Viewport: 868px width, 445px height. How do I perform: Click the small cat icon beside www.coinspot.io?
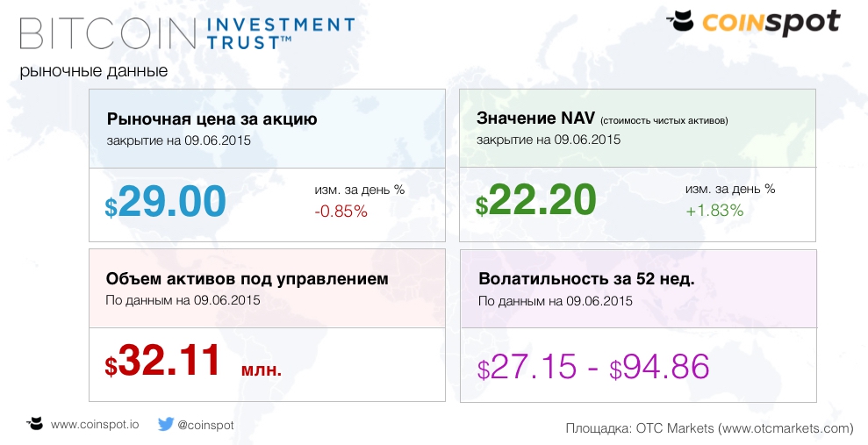[35, 424]
